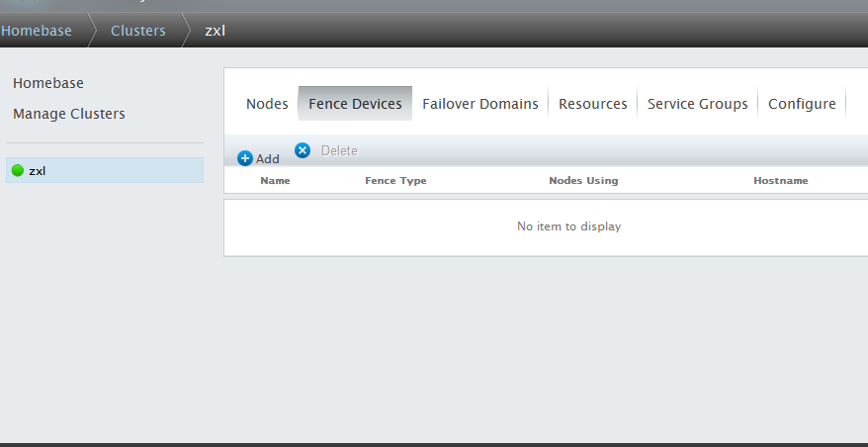
Task: Open the Configure tab
Action: (x=802, y=104)
